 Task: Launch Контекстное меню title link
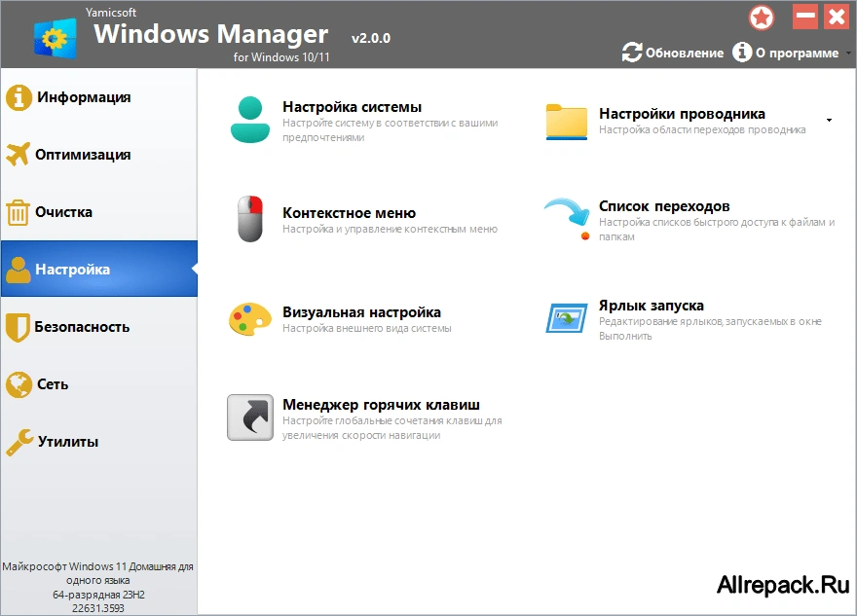[x=350, y=213]
